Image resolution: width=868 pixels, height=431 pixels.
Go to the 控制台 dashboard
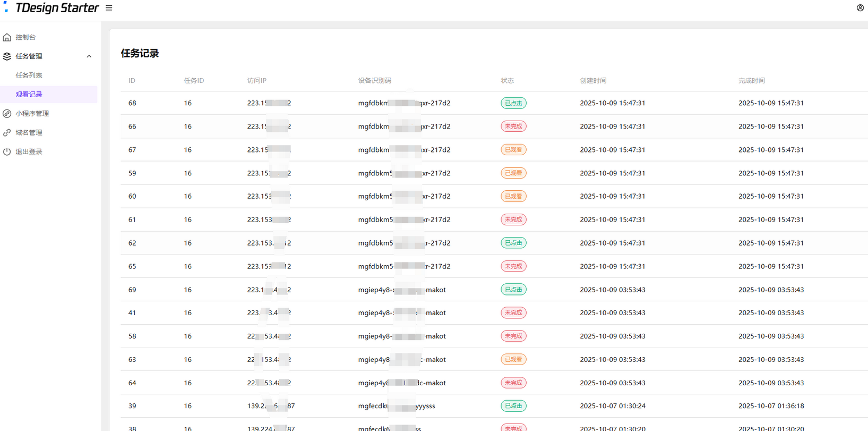pyautogui.click(x=25, y=37)
